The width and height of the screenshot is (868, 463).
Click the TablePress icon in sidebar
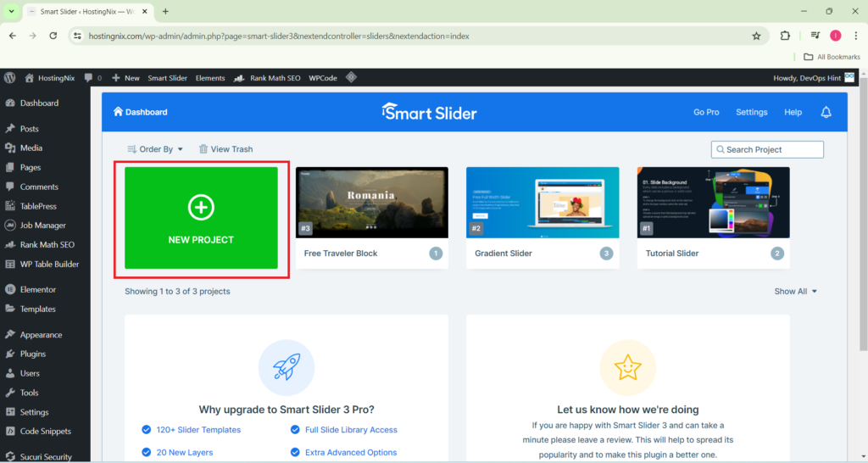(x=10, y=206)
